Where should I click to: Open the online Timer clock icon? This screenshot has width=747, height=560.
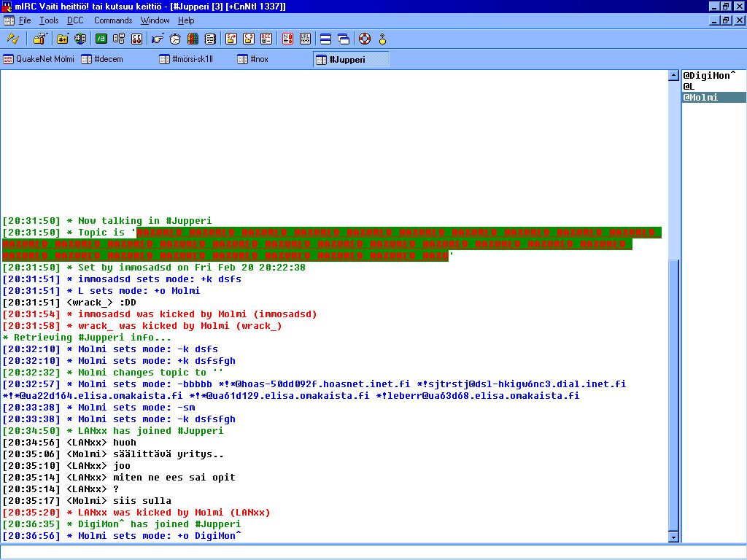tap(175, 39)
